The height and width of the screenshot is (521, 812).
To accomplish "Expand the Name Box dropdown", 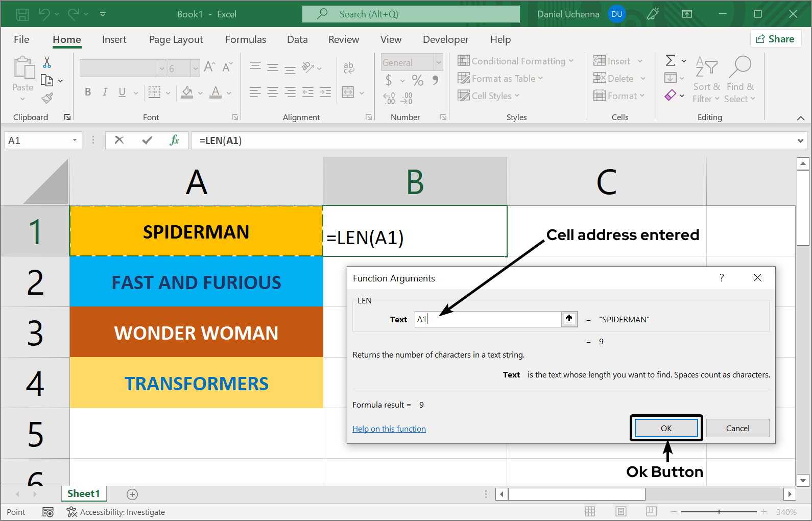I will click(x=75, y=140).
